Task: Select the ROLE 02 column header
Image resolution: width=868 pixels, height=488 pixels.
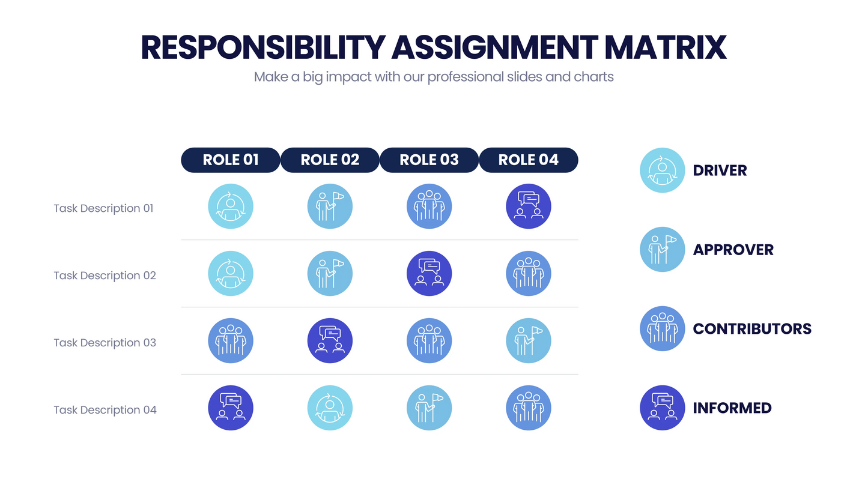Action: pos(330,160)
